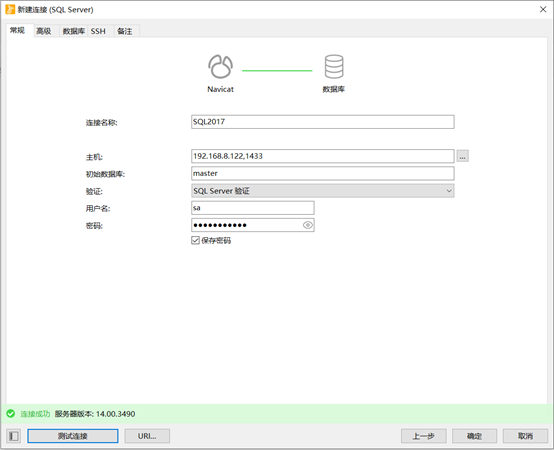
Task: Open the 验证 authentication dropdown
Action: click(323, 191)
